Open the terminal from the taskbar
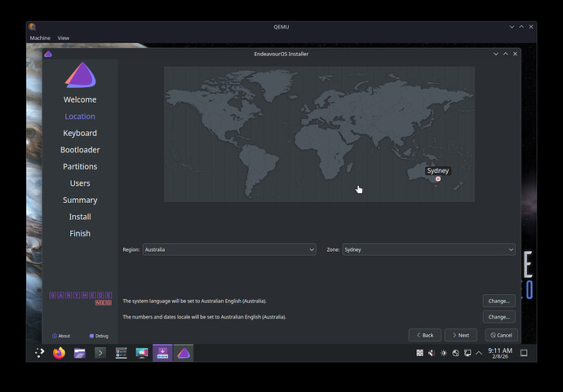This screenshot has height=392, width=563. tap(101, 353)
